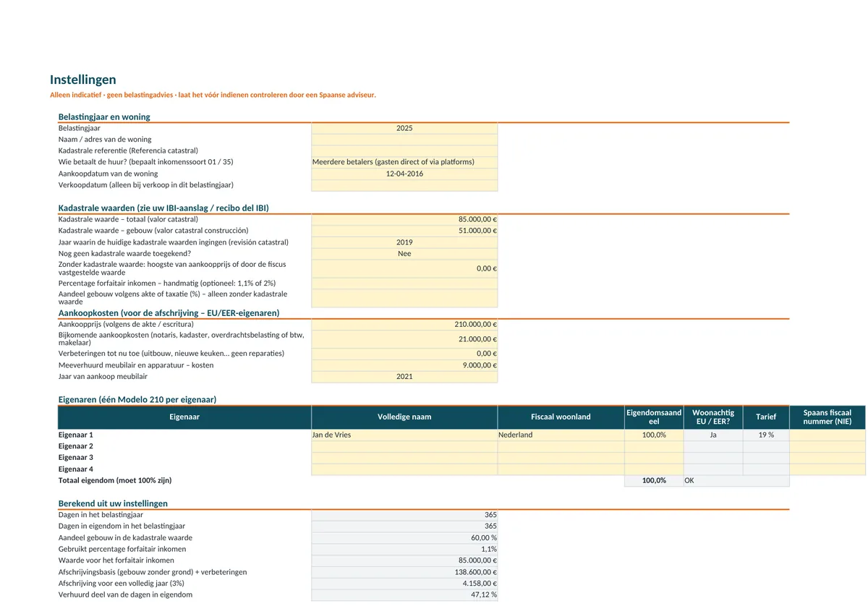The image size is (868, 614).
Task: Open the 'Meerdere betalers' huur betaler cell
Action: 404,162
